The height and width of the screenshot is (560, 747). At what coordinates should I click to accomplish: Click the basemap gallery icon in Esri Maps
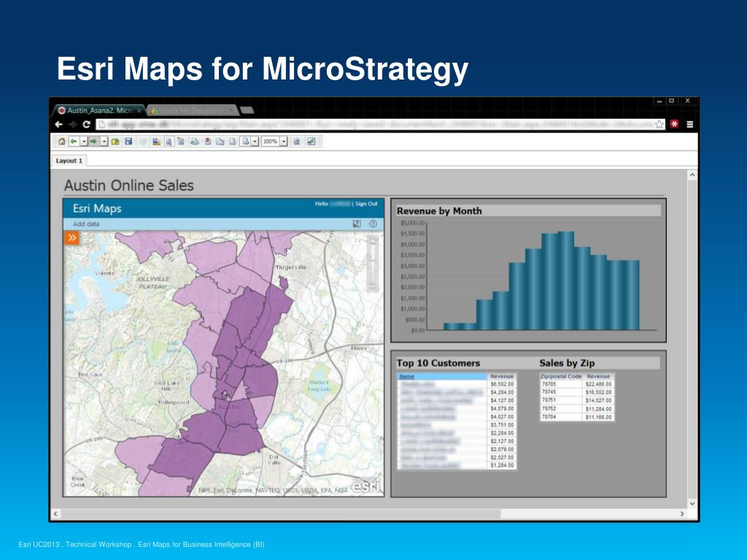(357, 224)
